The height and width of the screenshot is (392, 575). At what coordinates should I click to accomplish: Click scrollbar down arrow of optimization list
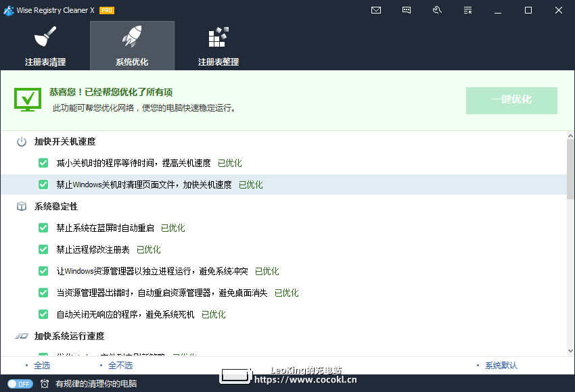[x=570, y=351]
